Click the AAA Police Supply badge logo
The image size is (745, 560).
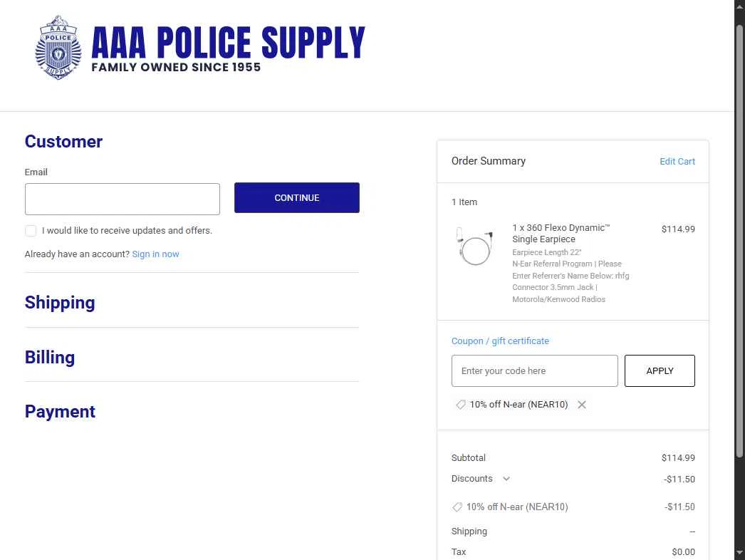point(58,47)
